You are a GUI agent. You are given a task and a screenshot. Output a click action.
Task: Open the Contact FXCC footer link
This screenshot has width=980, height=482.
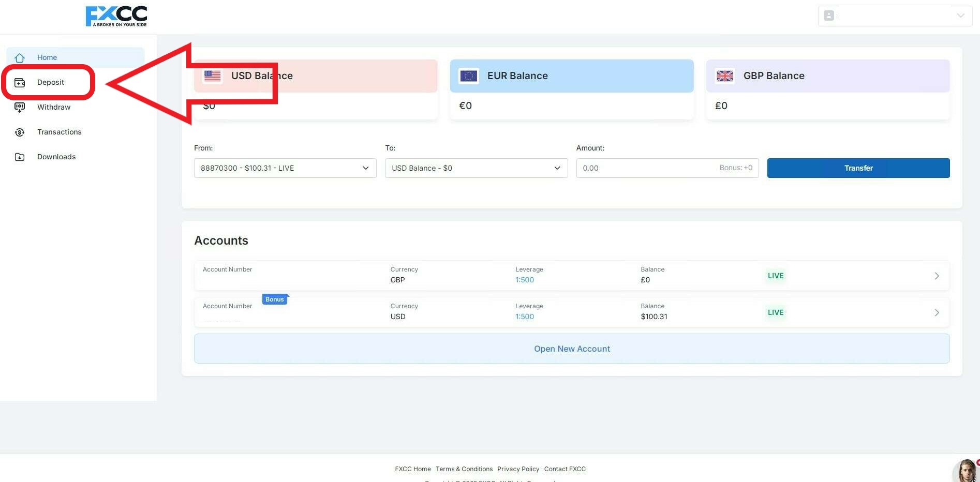tap(565, 469)
